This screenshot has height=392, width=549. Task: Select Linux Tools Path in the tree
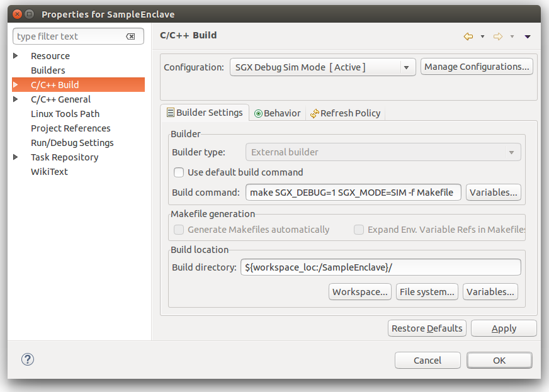coord(65,114)
